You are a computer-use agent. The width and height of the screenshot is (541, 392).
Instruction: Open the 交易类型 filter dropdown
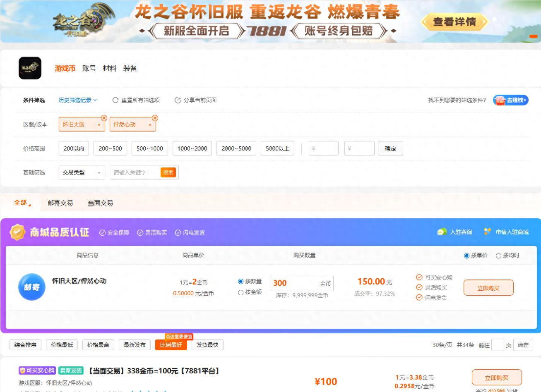[82, 172]
